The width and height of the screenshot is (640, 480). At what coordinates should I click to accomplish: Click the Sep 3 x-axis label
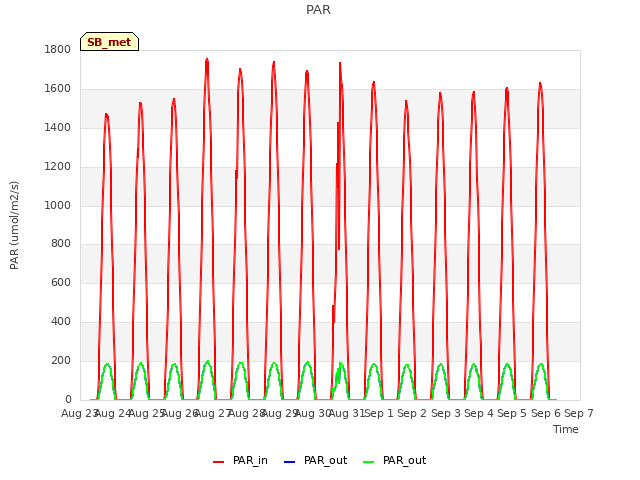(x=446, y=413)
